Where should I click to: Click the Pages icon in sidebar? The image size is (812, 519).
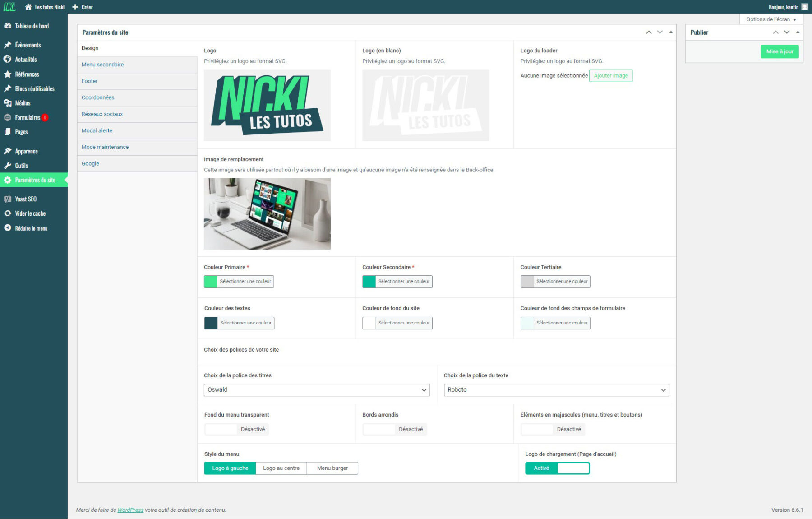click(x=8, y=132)
